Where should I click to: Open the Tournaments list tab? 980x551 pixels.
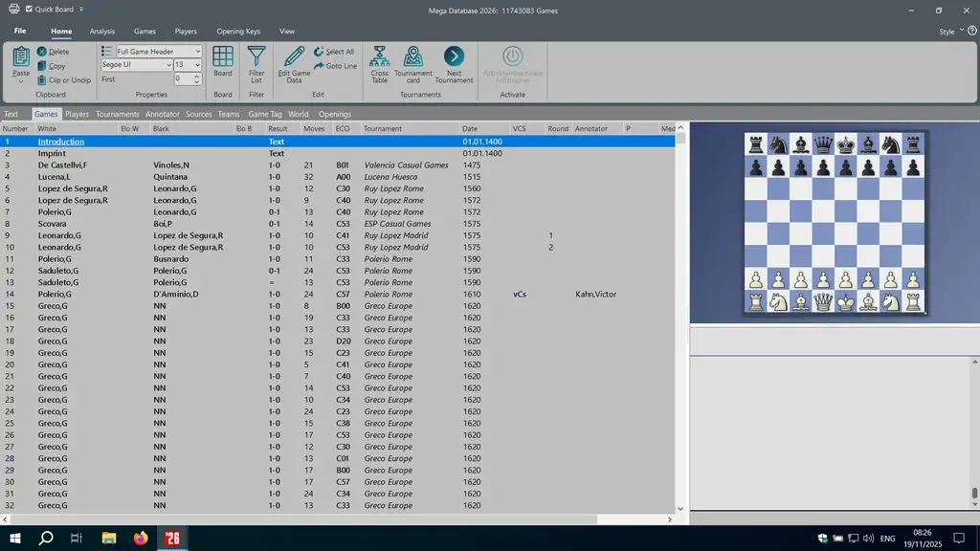117,114
